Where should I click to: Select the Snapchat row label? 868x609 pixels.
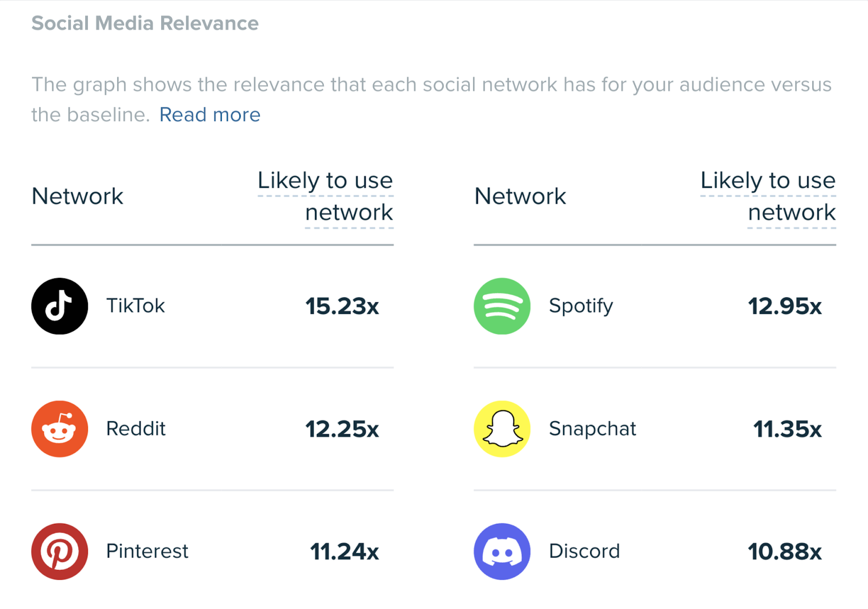(x=592, y=429)
